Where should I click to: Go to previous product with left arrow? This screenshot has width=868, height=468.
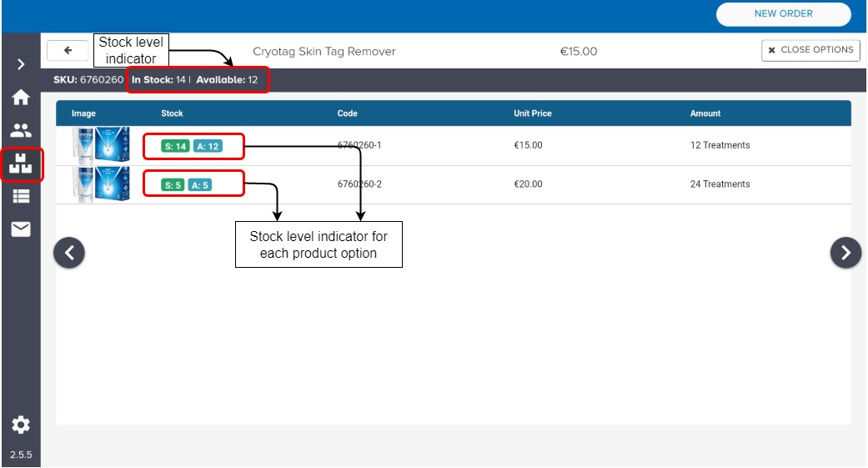[x=69, y=252]
